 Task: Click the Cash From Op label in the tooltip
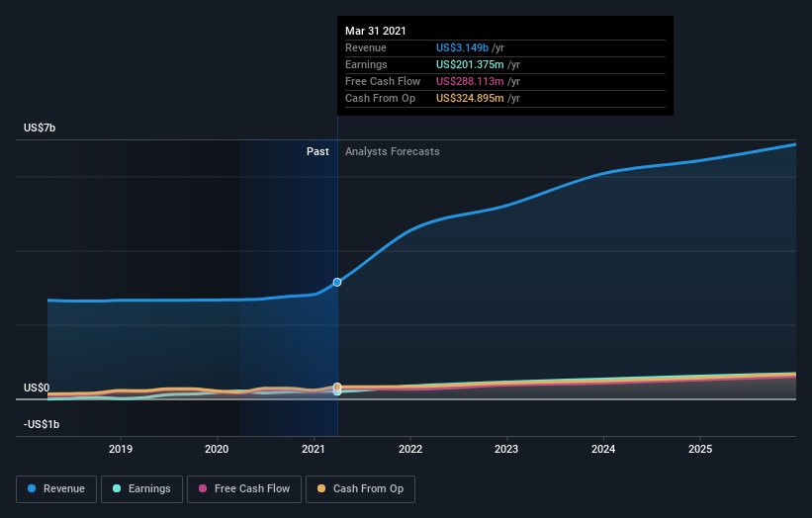(380, 98)
